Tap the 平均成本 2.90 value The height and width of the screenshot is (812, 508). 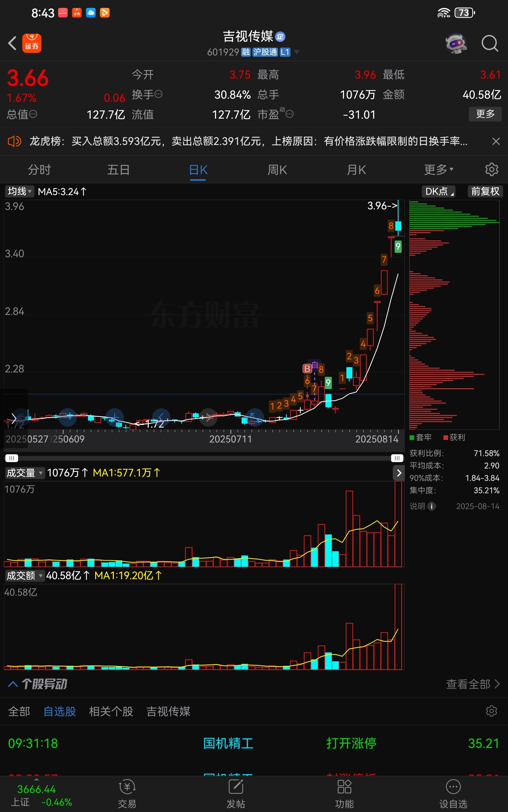pyautogui.click(x=491, y=466)
